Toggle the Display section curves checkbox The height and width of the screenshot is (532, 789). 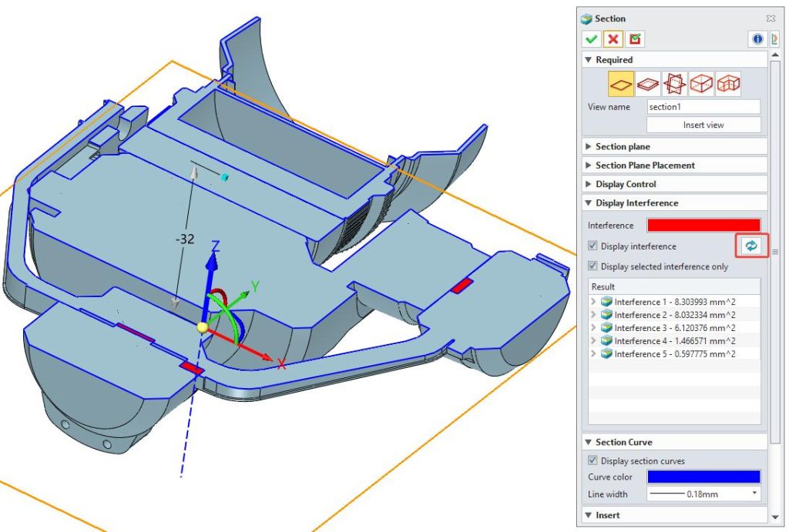point(593,460)
